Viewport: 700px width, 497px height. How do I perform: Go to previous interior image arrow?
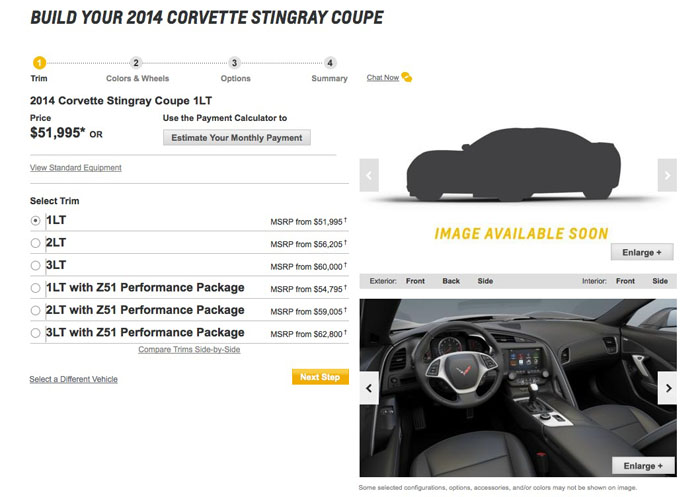(369, 388)
